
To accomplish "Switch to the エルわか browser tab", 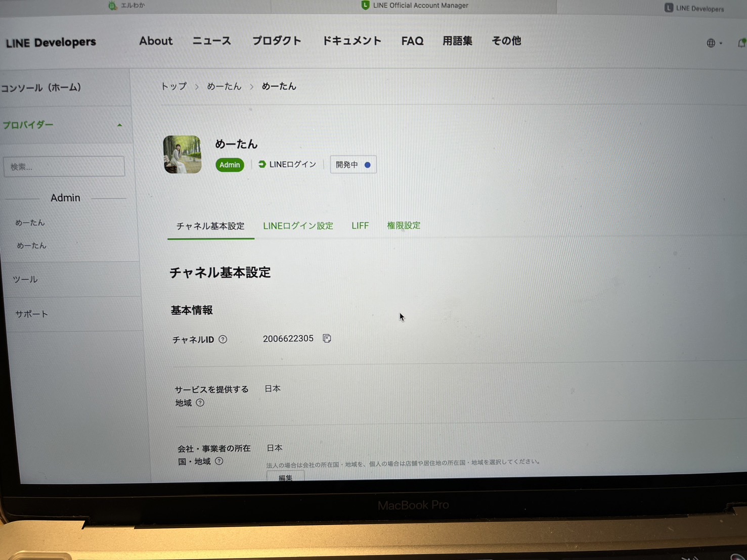I will [x=126, y=6].
